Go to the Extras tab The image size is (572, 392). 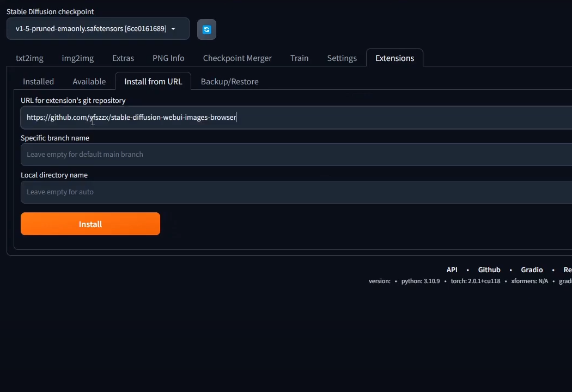point(123,58)
